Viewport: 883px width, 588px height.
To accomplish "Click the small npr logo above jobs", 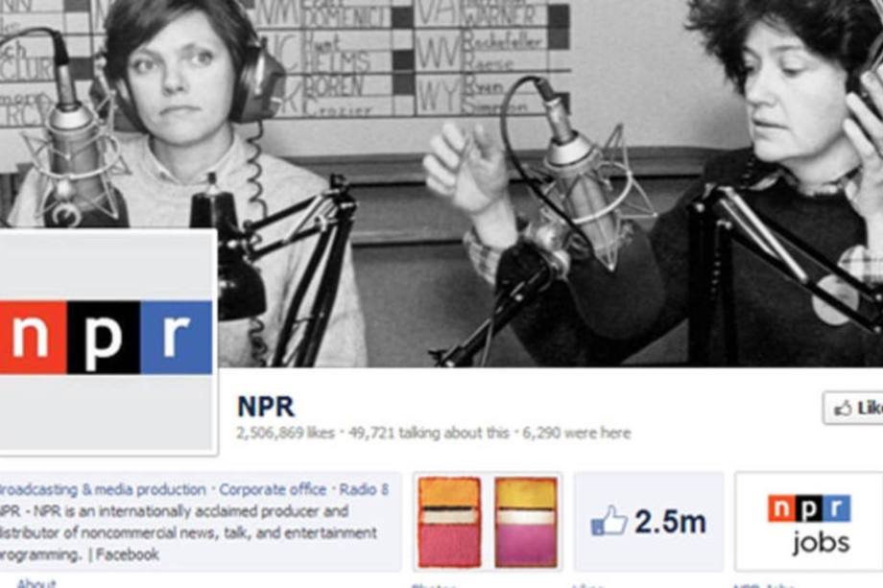I will [809, 508].
